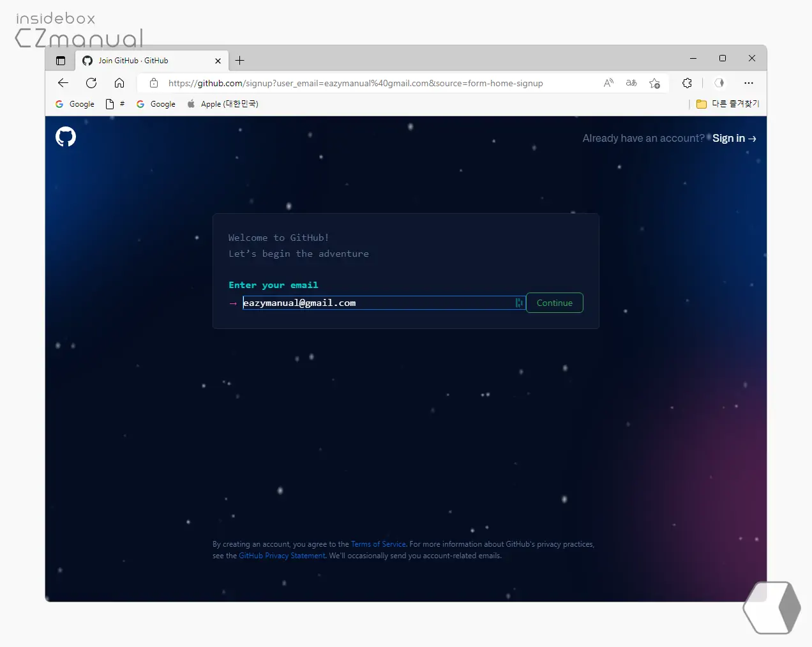Open the translate page icon
Viewport: 812px width, 647px height.
point(631,83)
